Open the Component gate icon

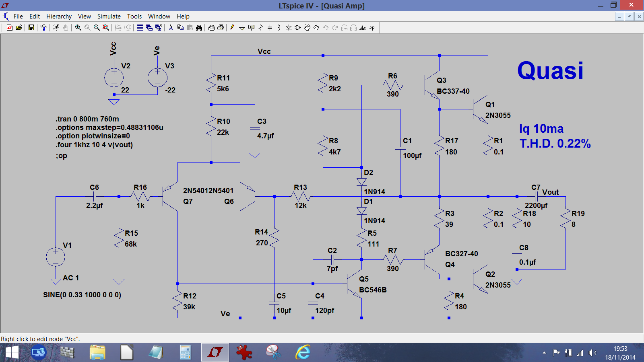tap(297, 28)
